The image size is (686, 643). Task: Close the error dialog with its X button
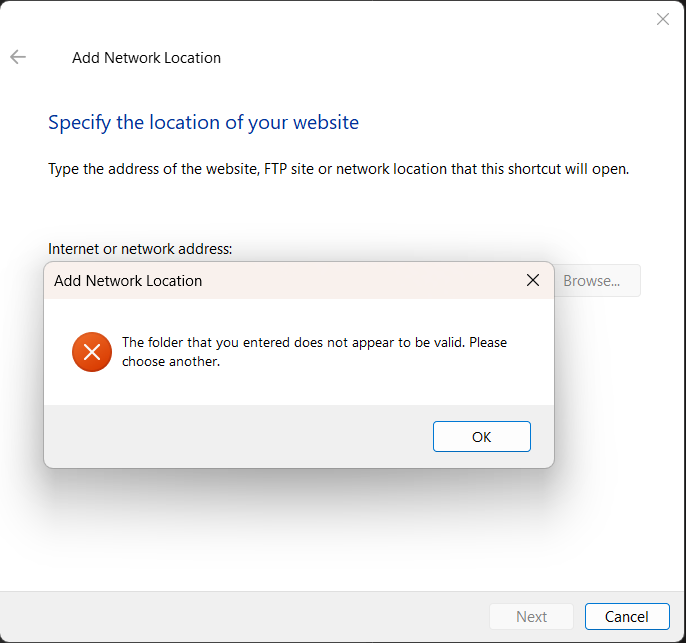pos(533,280)
